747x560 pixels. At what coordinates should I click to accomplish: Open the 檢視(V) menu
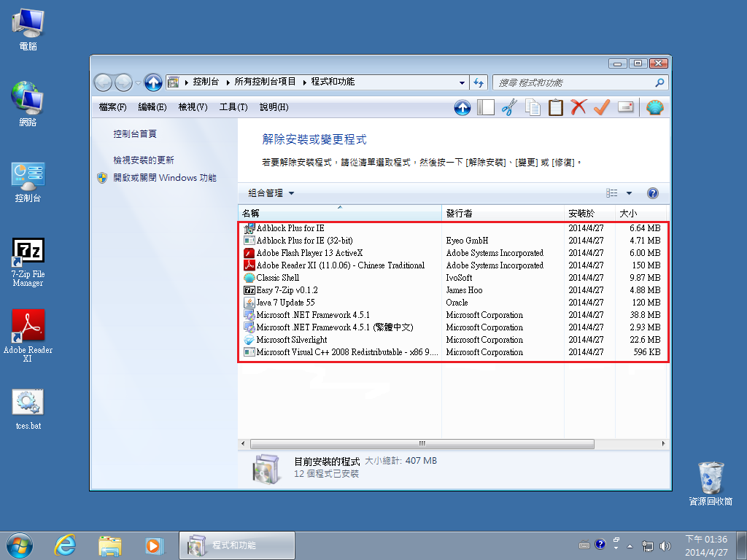[x=193, y=107]
